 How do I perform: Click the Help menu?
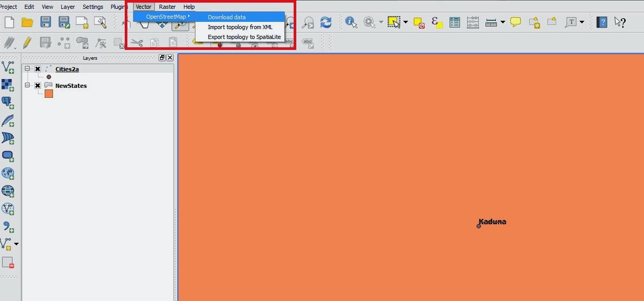(x=189, y=7)
